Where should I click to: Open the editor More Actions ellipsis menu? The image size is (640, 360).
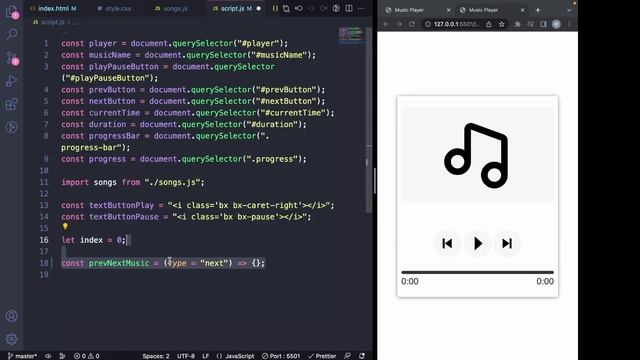361,8
